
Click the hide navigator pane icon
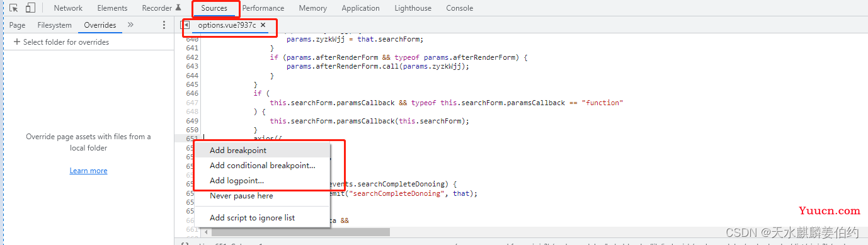pyautogui.click(x=185, y=25)
